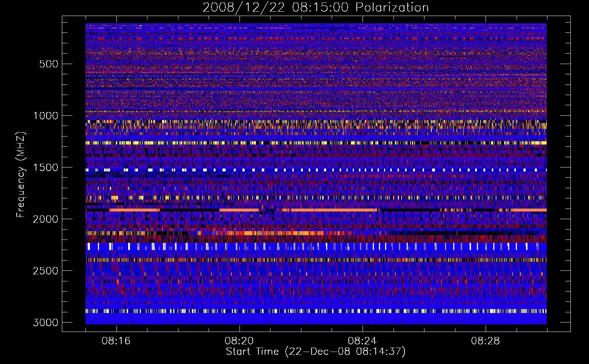This screenshot has height=364, width=589.
Task: Click the 1000 frequency tick label
Action: [46, 116]
